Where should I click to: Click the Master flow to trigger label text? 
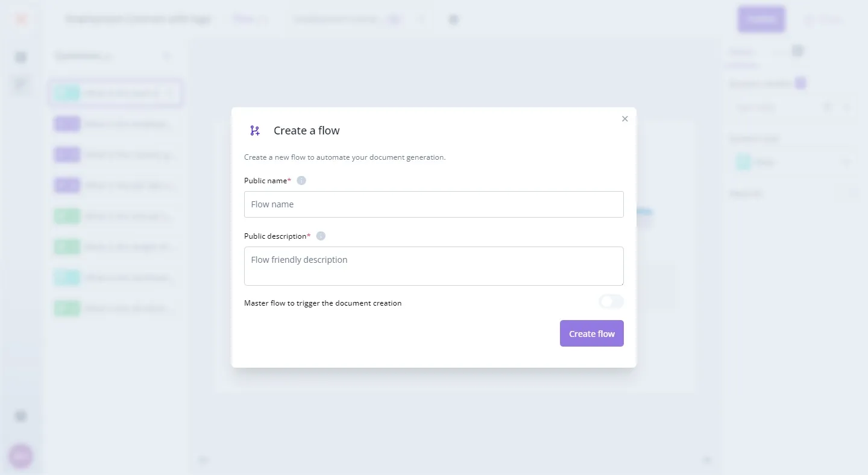pos(322,303)
